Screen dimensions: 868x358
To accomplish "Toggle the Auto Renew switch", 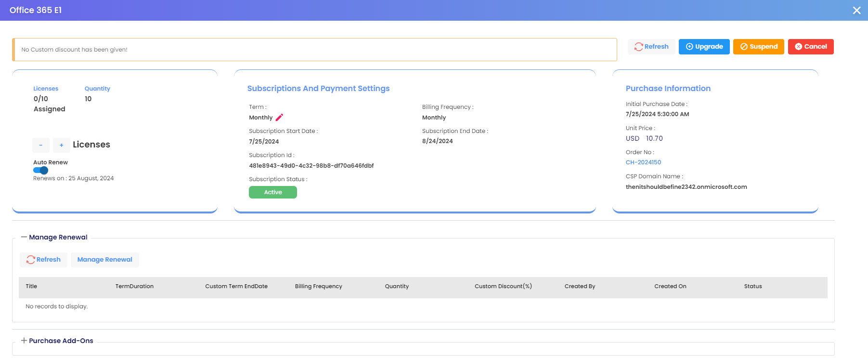I will pos(40,170).
